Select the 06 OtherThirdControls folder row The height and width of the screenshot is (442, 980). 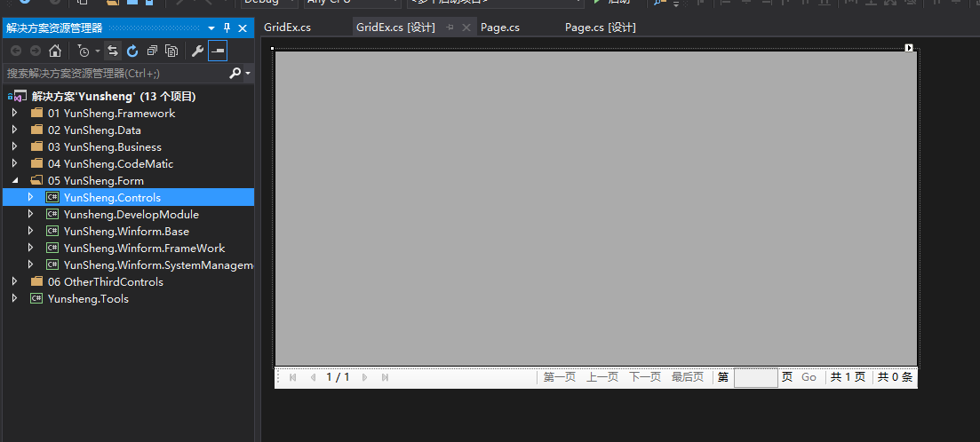[x=128, y=281]
